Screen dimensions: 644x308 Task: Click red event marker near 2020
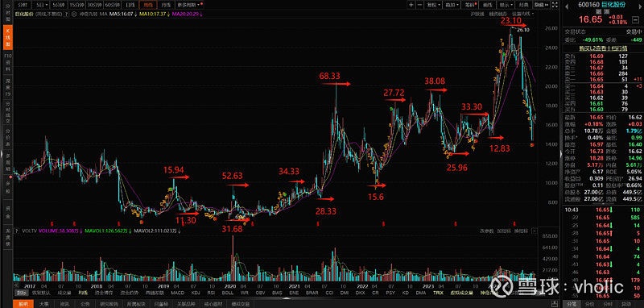click(x=253, y=223)
